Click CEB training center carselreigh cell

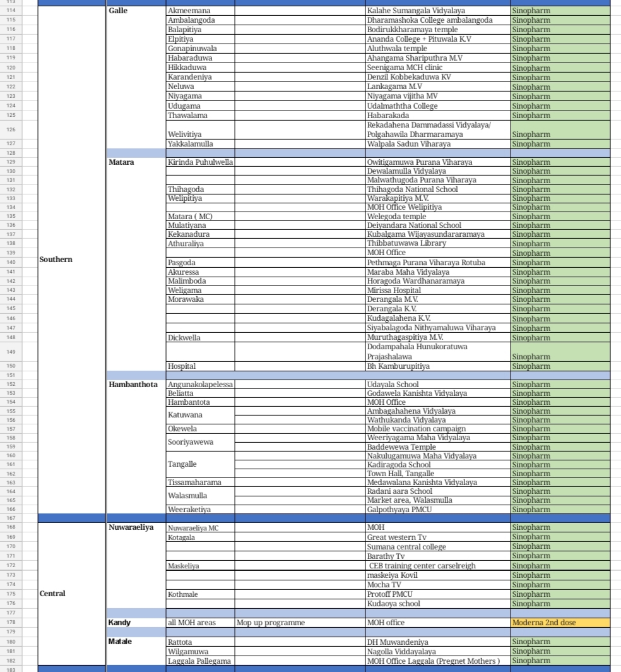tap(438, 566)
